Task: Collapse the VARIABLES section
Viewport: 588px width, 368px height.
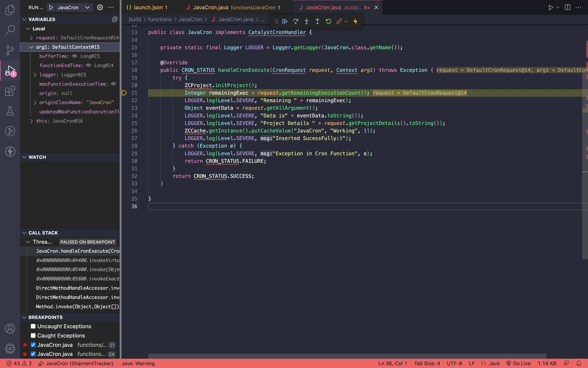Action: [24, 19]
